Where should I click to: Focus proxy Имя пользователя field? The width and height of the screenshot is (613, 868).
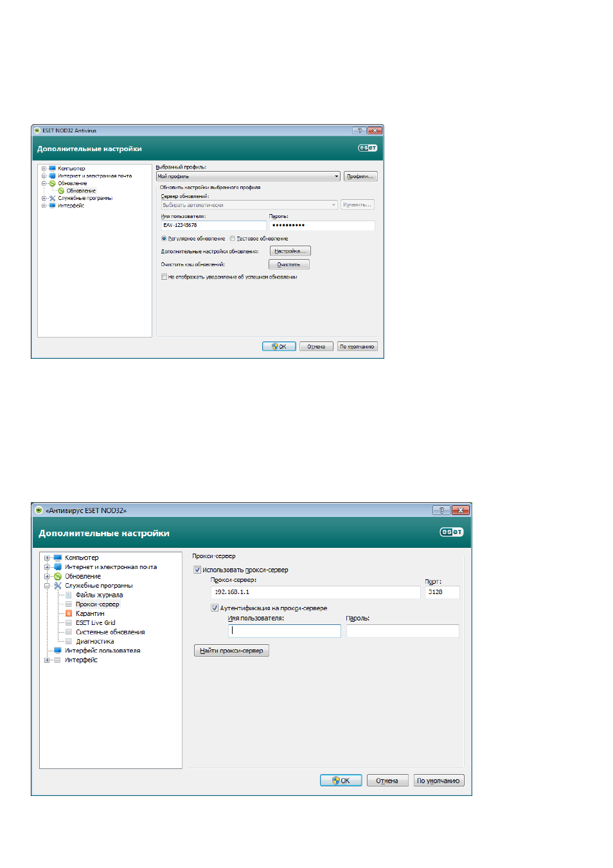click(x=284, y=631)
